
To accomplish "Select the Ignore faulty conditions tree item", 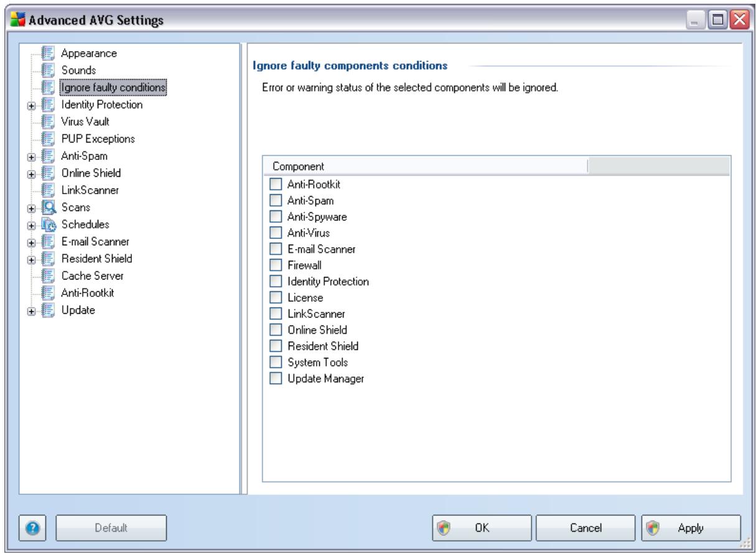I will (113, 87).
